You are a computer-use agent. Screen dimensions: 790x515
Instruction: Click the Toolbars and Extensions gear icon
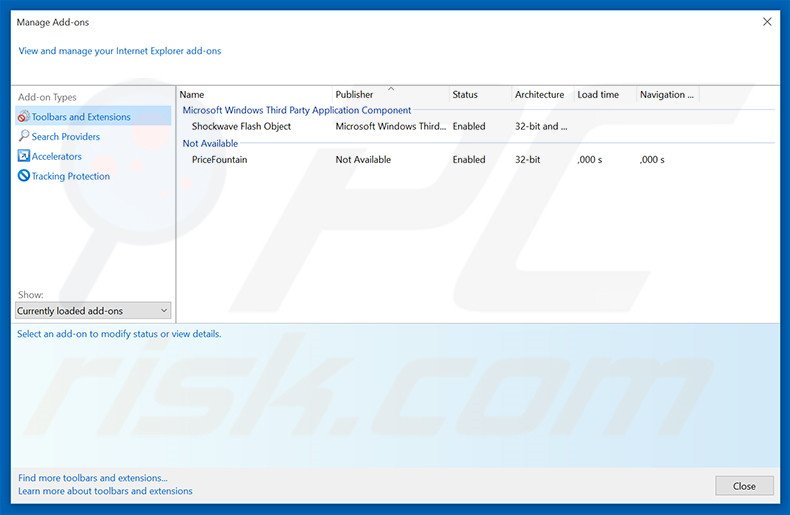coord(23,117)
